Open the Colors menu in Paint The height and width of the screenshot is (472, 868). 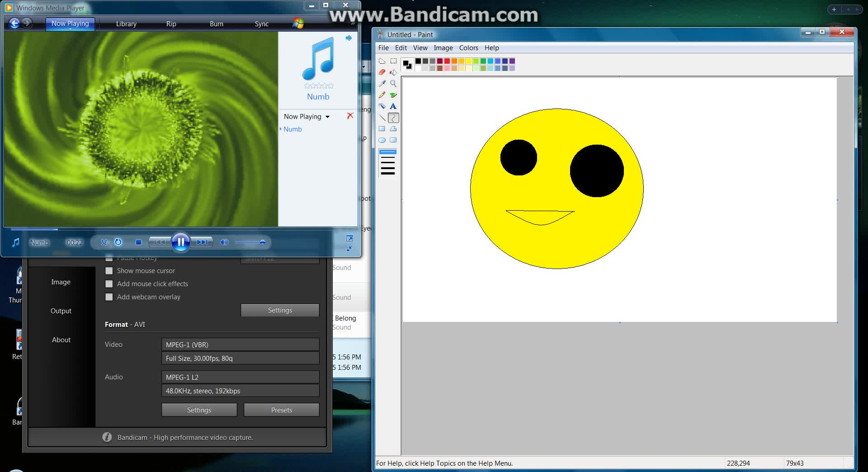[x=468, y=47]
